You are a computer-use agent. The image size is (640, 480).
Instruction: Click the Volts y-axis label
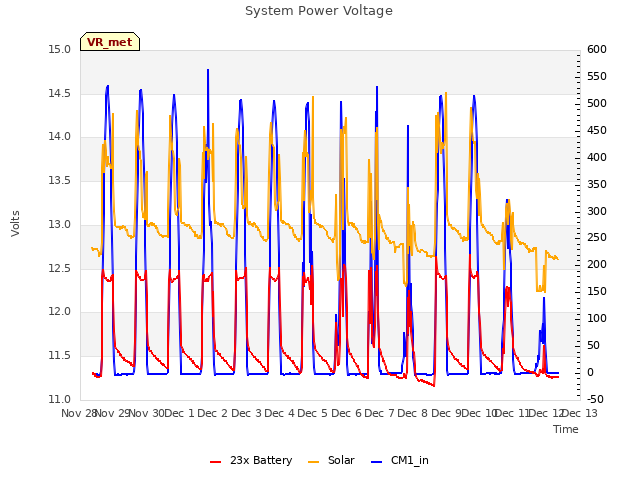click(16, 224)
